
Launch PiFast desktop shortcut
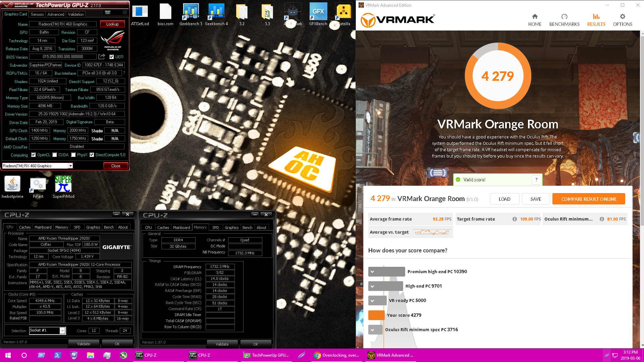(x=38, y=187)
